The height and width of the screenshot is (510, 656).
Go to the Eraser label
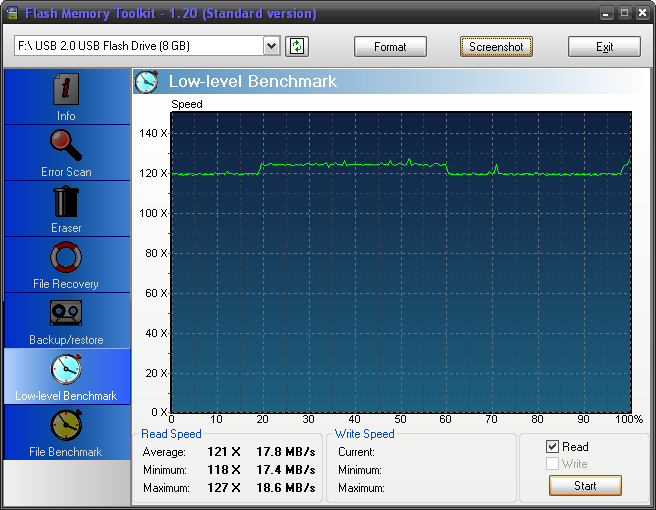66,228
